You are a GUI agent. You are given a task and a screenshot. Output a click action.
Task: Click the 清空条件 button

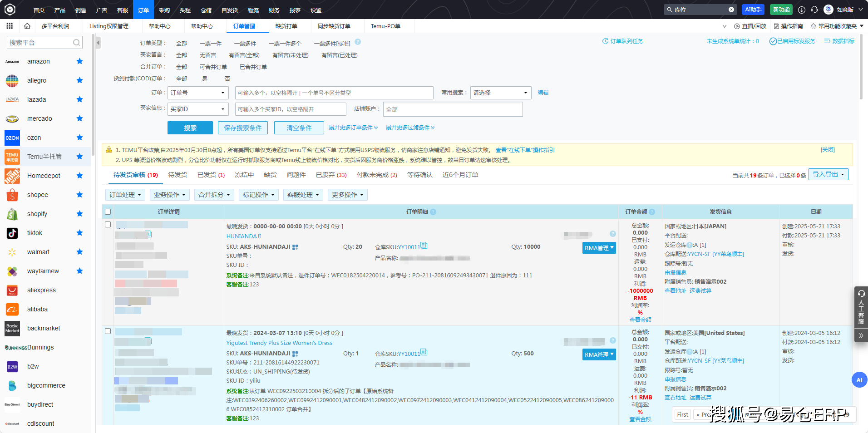click(299, 128)
